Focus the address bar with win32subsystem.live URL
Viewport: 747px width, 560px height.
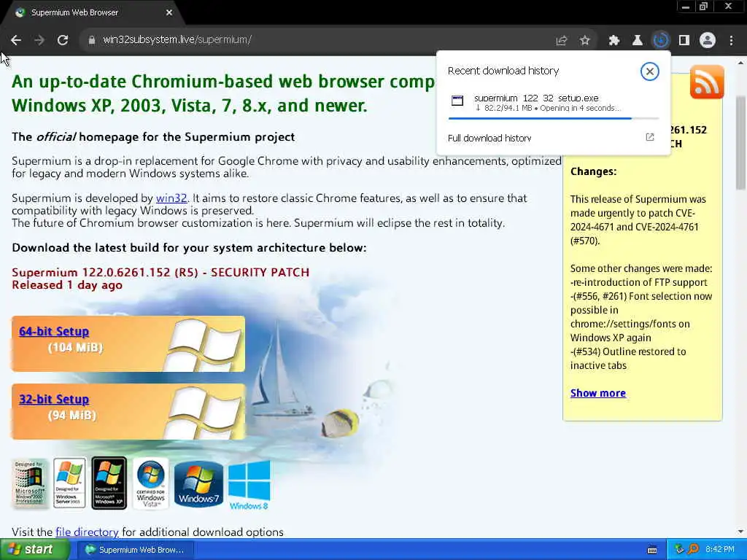coord(314,40)
